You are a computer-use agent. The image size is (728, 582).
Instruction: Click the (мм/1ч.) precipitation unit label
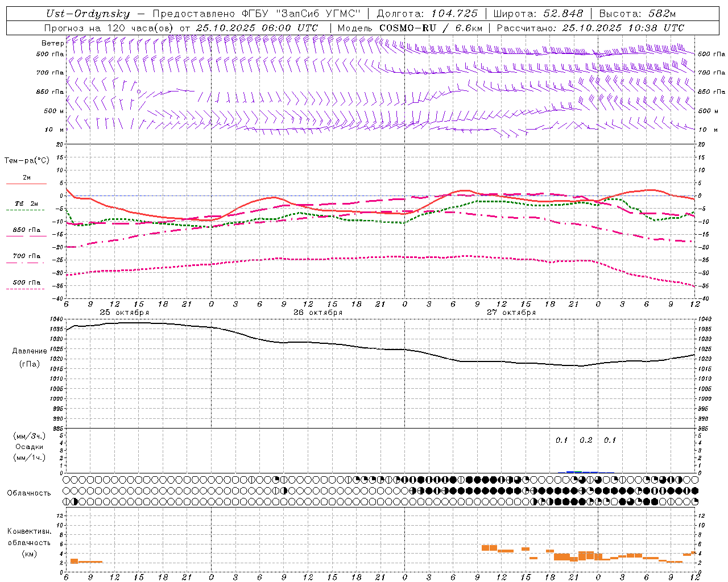tap(30, 458)
